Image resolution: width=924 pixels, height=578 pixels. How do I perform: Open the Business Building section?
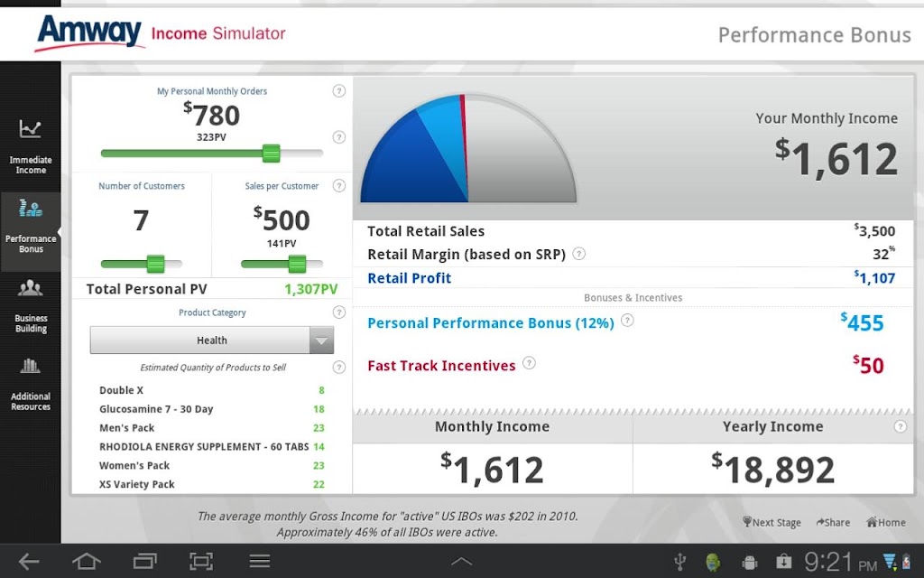coord(30,307)
